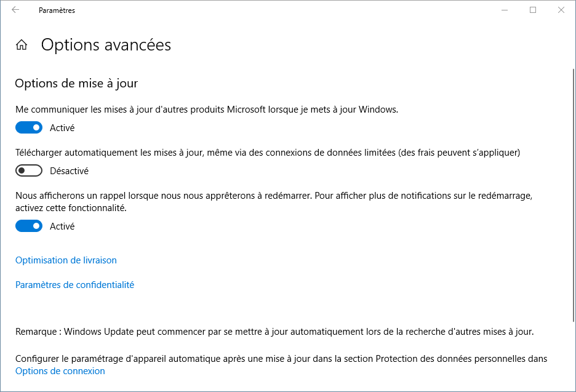Click the Paramètres title bar text
The width and height of the screenshot is (576, 392).
point(57,10)
